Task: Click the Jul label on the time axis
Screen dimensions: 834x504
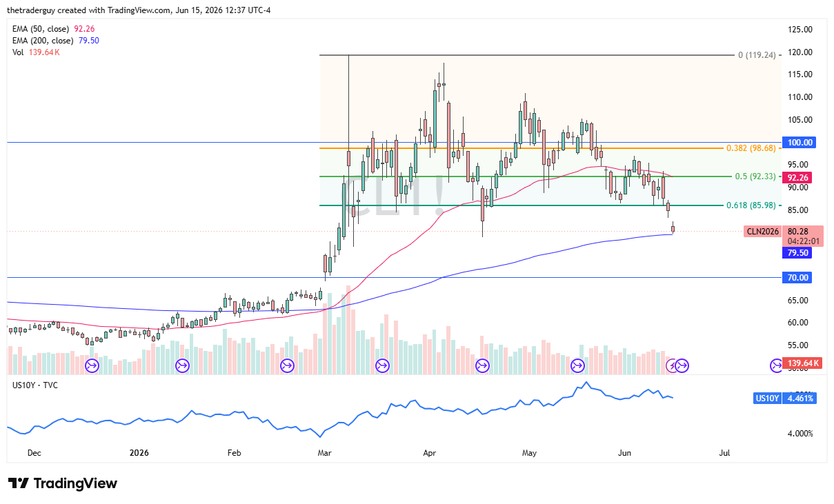Action: pyautogui.click(x=724, y=453)
